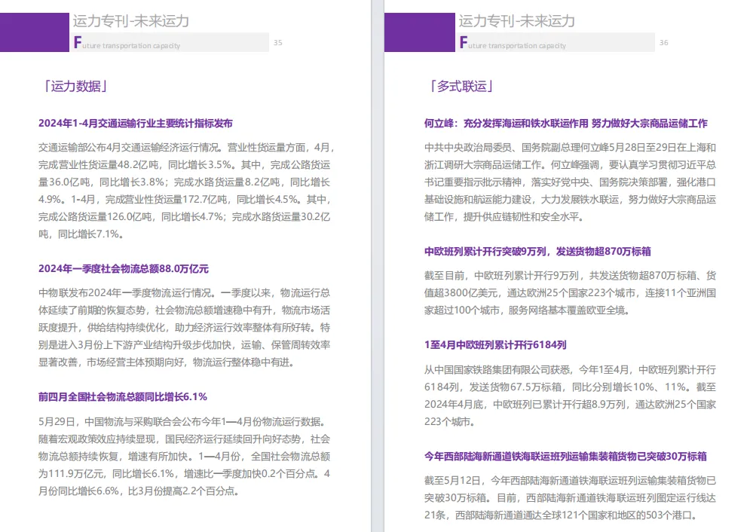756x532 pixels.
Task: Click the line starting 从中国国家铁路集团有限公司获悉
Action: [x=570, y=369]
